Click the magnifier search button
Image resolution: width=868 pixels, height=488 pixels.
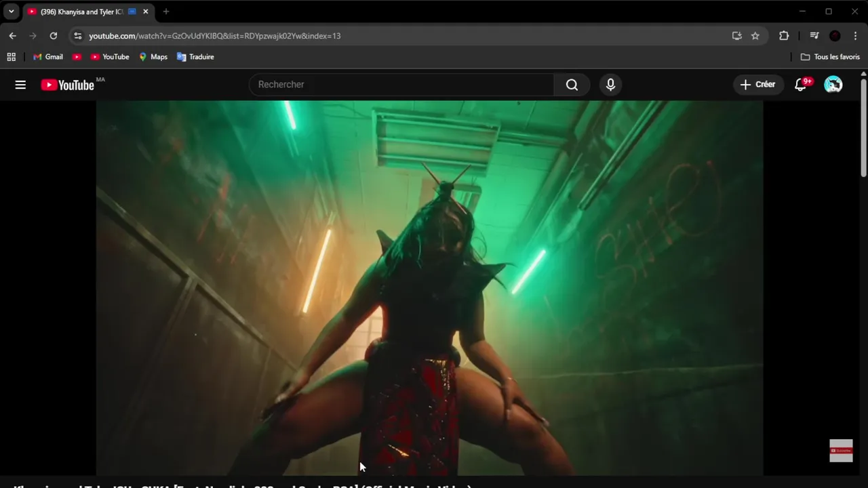[572, 85]
